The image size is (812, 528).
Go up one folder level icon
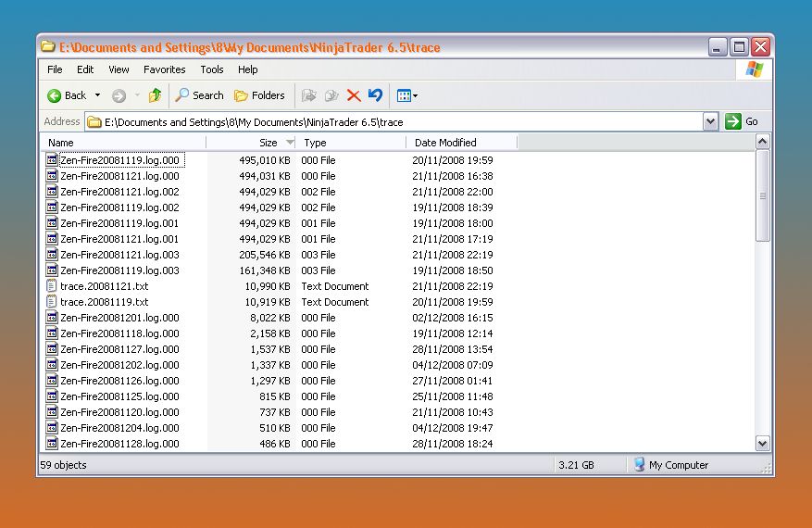coord(155,95)
